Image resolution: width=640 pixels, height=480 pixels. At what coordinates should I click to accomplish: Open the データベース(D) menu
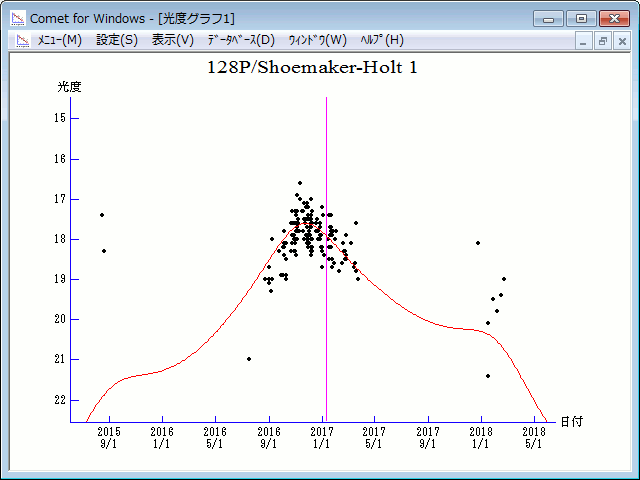tap(241, 40)
